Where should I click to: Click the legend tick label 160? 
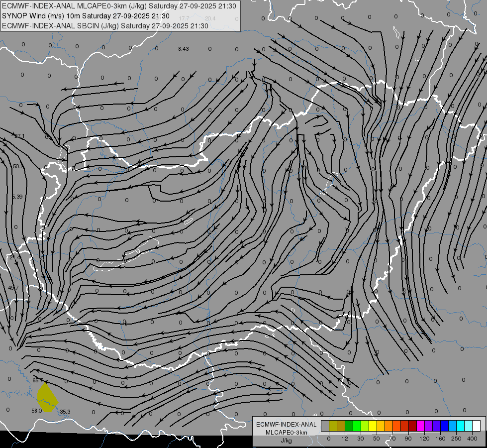[x=440, y=439]
